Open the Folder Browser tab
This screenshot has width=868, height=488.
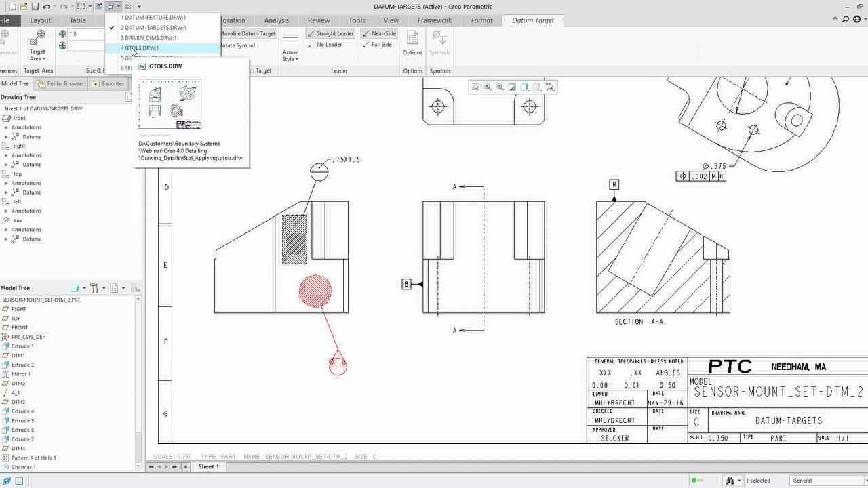point(61,84)
